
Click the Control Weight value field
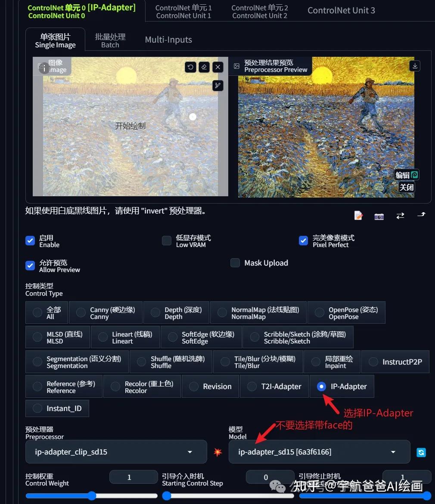click(133, 477)
